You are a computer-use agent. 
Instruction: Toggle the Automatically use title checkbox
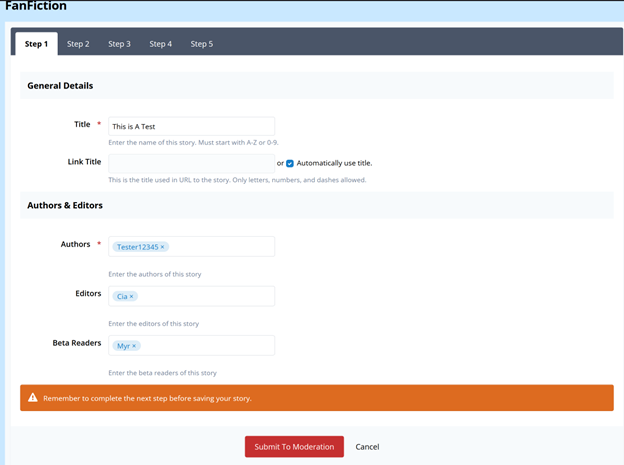pyautogui.click(x=290, y=163)
